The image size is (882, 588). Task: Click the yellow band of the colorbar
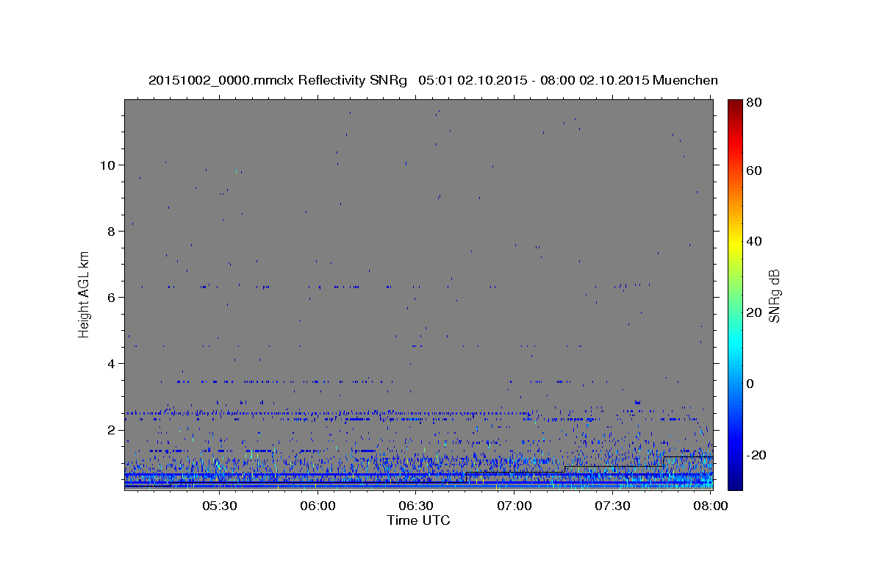(x=734, y=239)
